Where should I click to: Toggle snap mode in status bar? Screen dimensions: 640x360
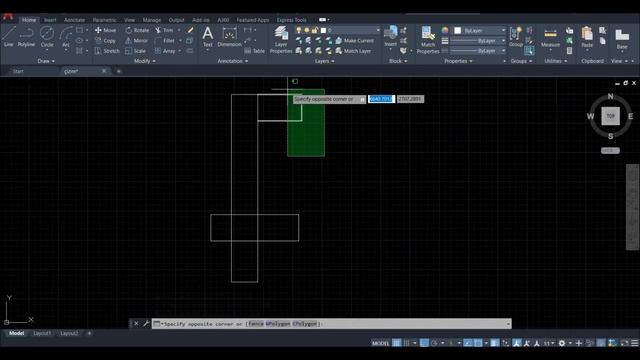(x=407, y=343)
